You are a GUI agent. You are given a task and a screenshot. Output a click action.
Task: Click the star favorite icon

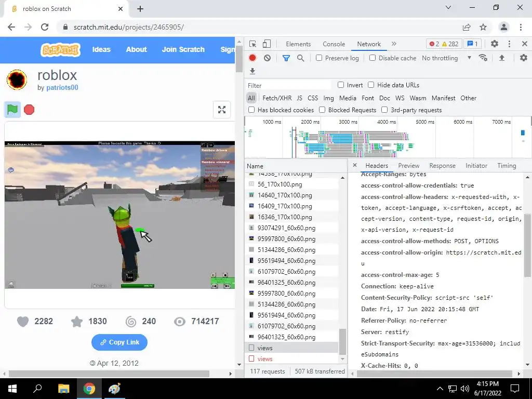77,321
